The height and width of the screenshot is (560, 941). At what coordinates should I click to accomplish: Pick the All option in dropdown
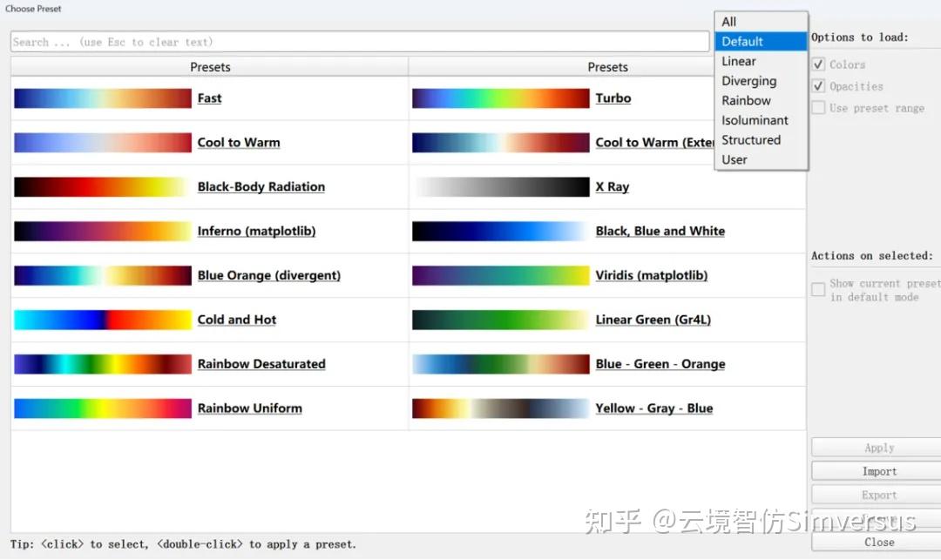pyautogui.click(x=729, y=22)
